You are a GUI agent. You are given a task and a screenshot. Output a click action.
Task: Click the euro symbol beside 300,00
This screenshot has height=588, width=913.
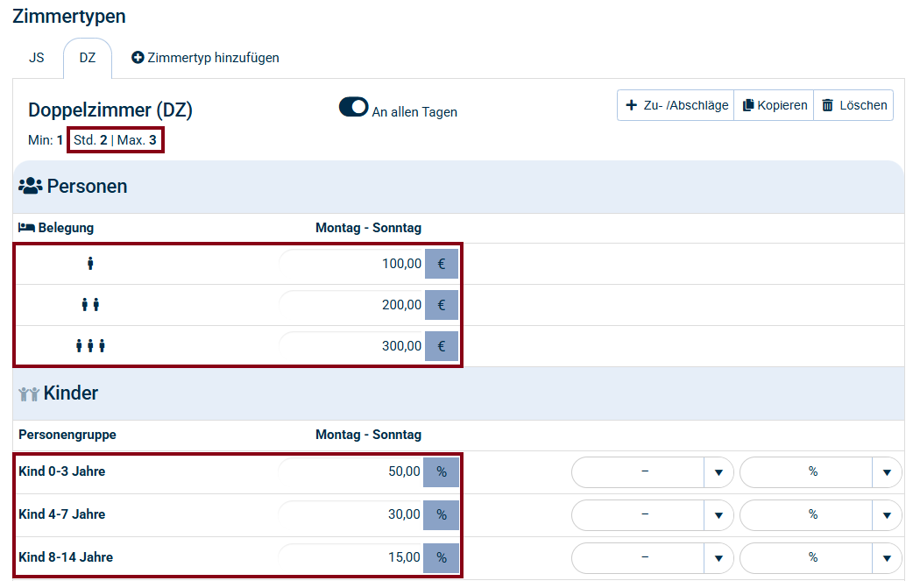[442, 346]
